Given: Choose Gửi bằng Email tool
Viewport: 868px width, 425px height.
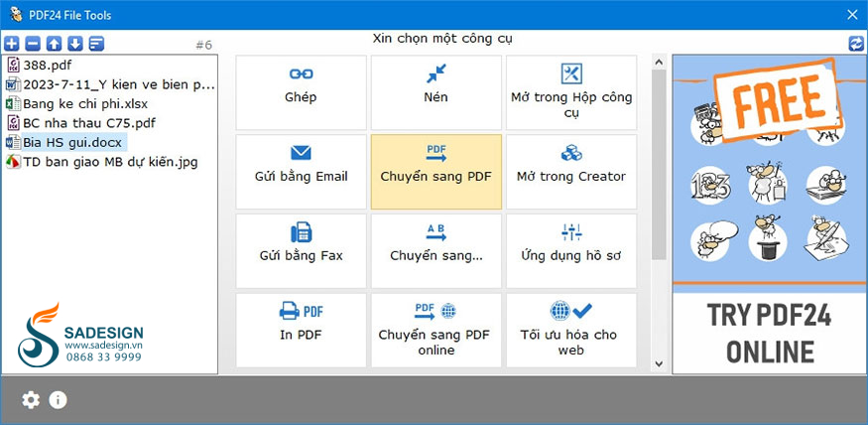Looking at the screenshot, I should click(302, 172).
